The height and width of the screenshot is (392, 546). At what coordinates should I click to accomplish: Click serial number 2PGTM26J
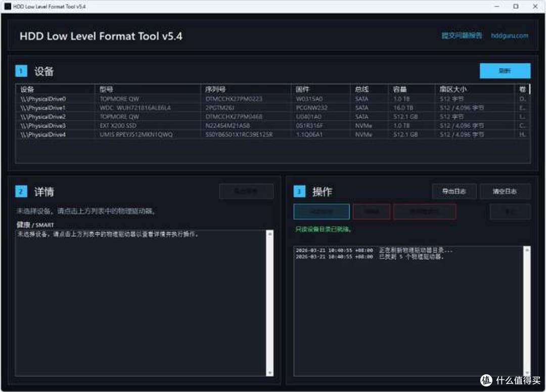pyautogui.click(x=220, y=108)
